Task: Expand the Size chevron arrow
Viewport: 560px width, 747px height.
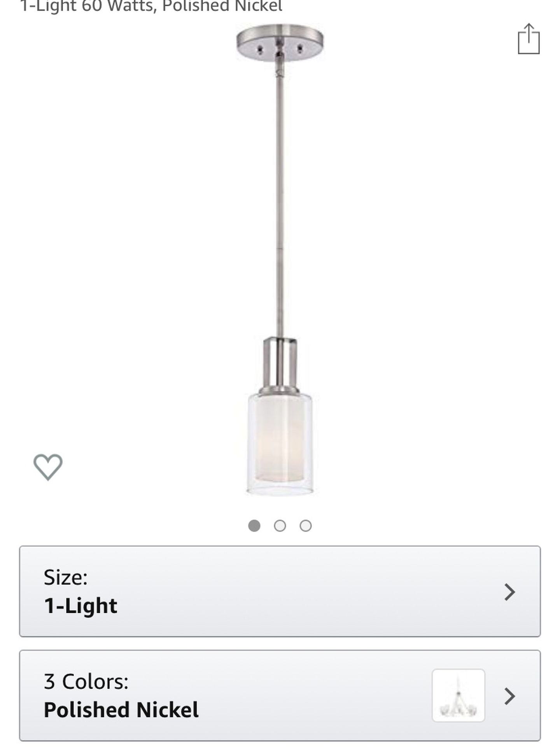Action: 509,592
